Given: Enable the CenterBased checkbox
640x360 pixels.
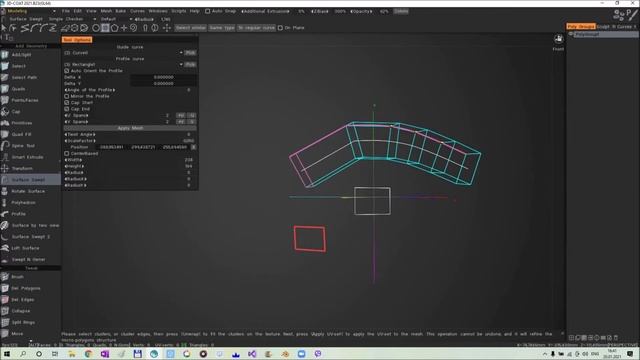Looking at the screenshot, I should (67, 153).
